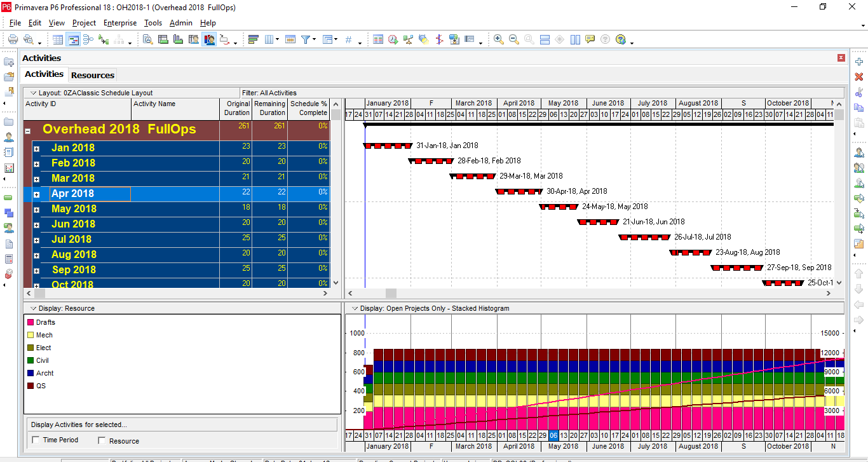Expand the Jul 2018 group
The width and height of the screenshot is (868, 462).
[x=36, y=240]
